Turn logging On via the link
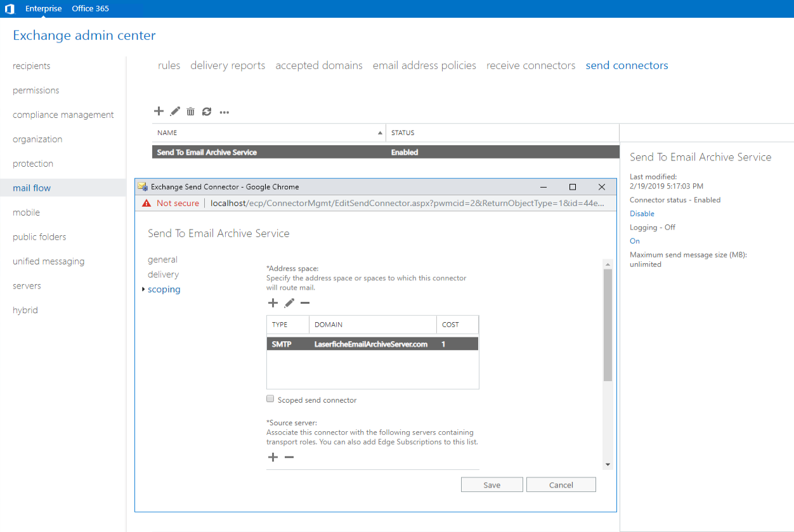Viewport: 794px width, 532px height. pos(635,241)
